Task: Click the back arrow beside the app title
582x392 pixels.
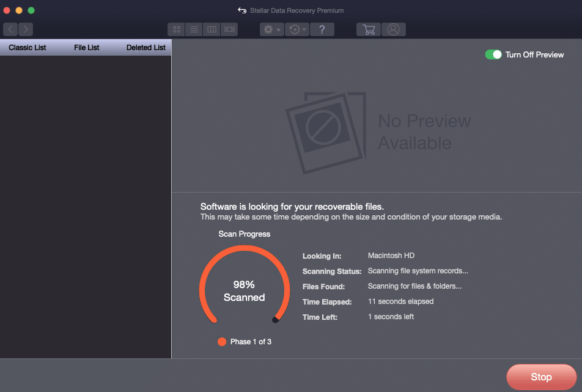Action: pyautogui.click(x=242, y=10)
